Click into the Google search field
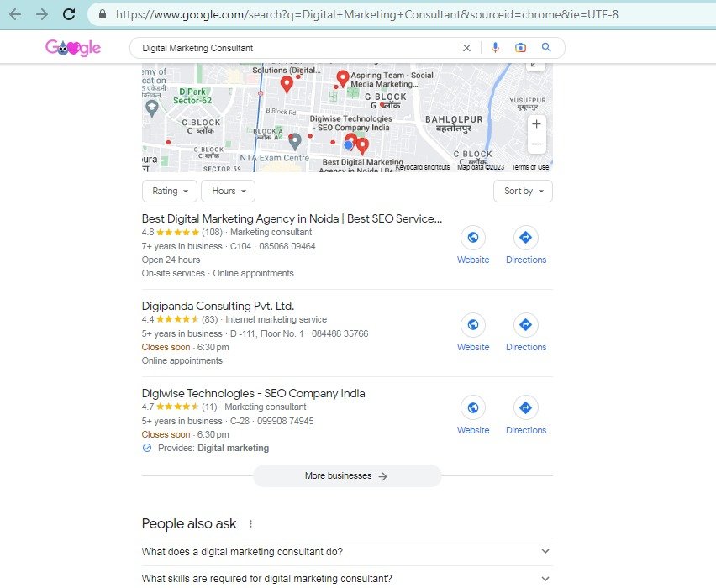The image size is (716, 588). pos(297,48)
